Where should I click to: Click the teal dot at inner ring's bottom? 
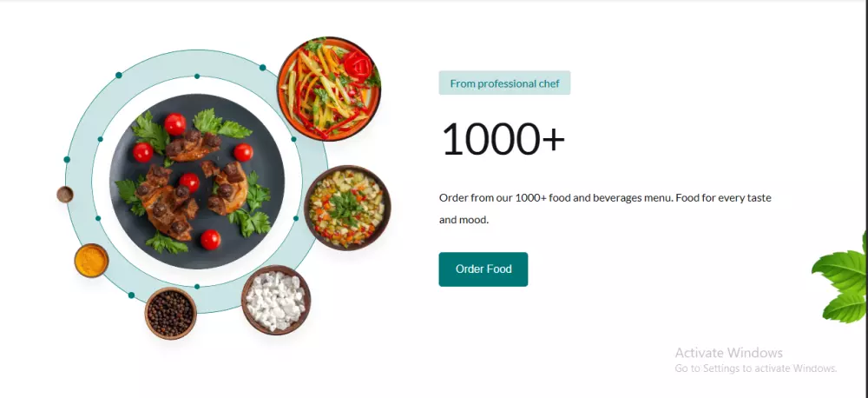point(197,287)
